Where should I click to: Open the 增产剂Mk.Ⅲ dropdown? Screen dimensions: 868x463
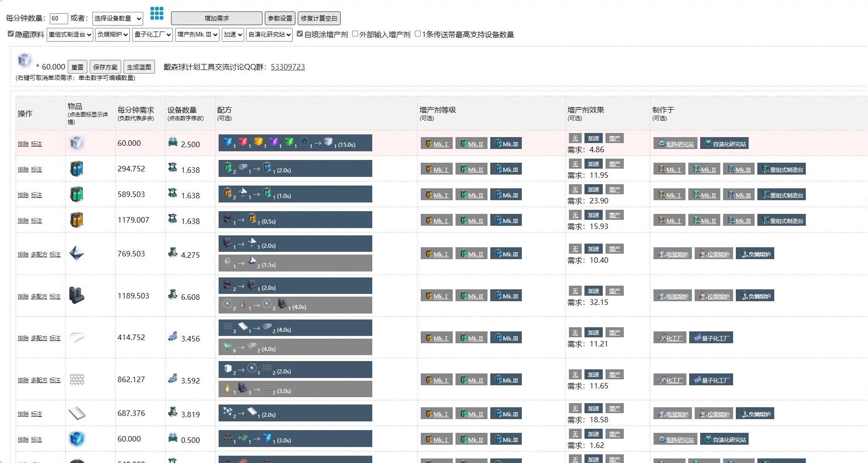click(197, 34)
